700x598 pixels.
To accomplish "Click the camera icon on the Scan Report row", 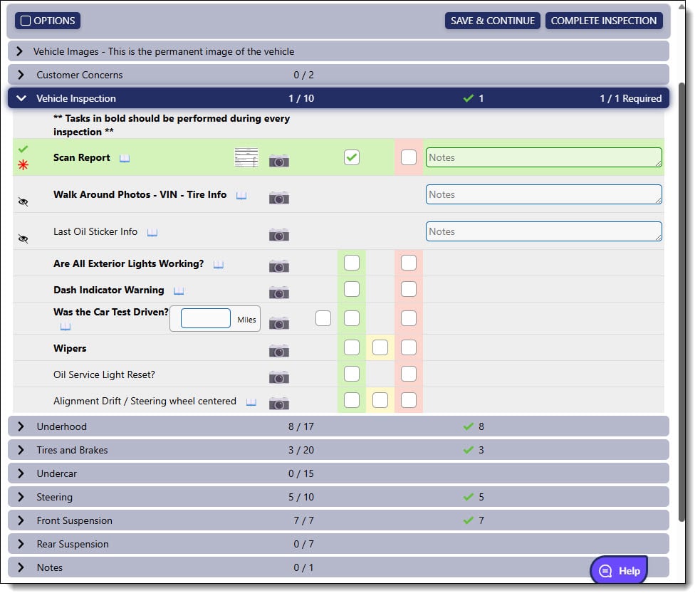I will point(278,160).
